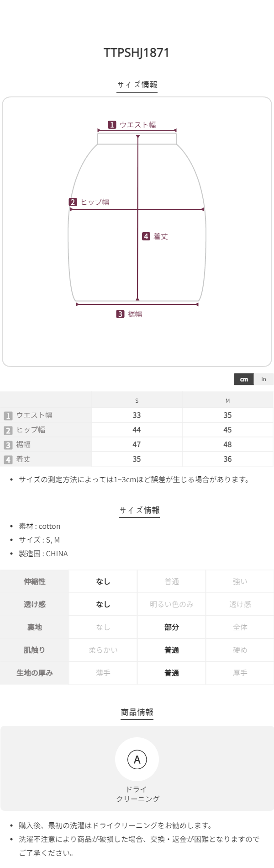Click the number 4 length badge in diagram
The height and width of the screenshot is (868, 274).
point(146,236)
